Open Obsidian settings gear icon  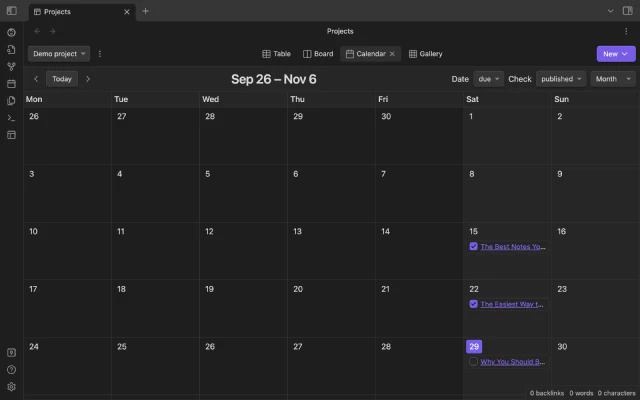point(11,386)
